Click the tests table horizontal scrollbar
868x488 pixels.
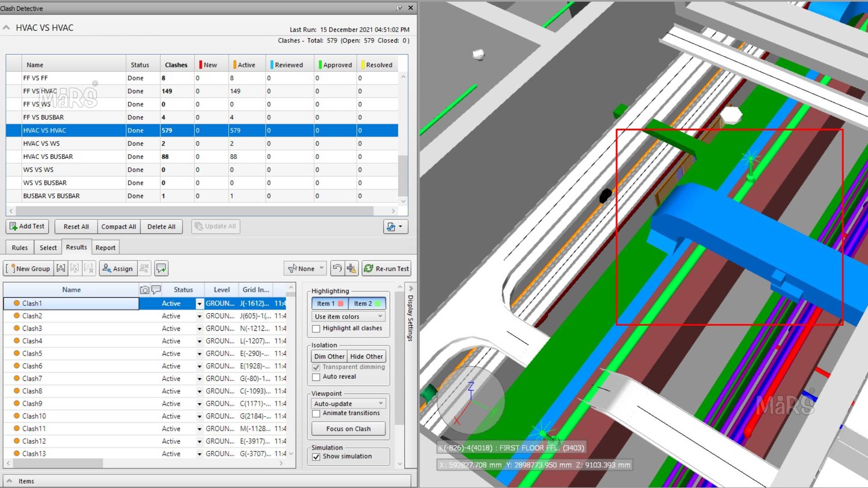point(194,211)
